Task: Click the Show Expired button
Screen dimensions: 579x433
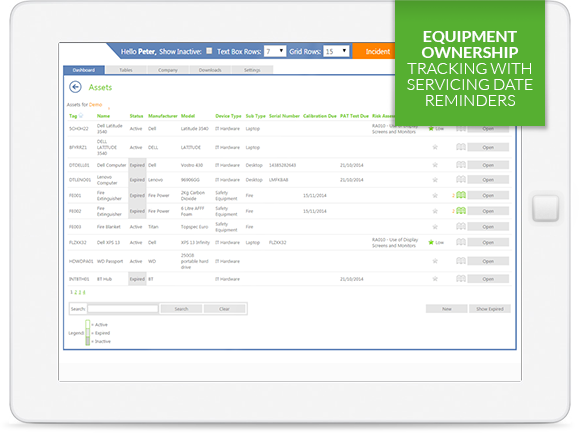Action: coord(490,309)
